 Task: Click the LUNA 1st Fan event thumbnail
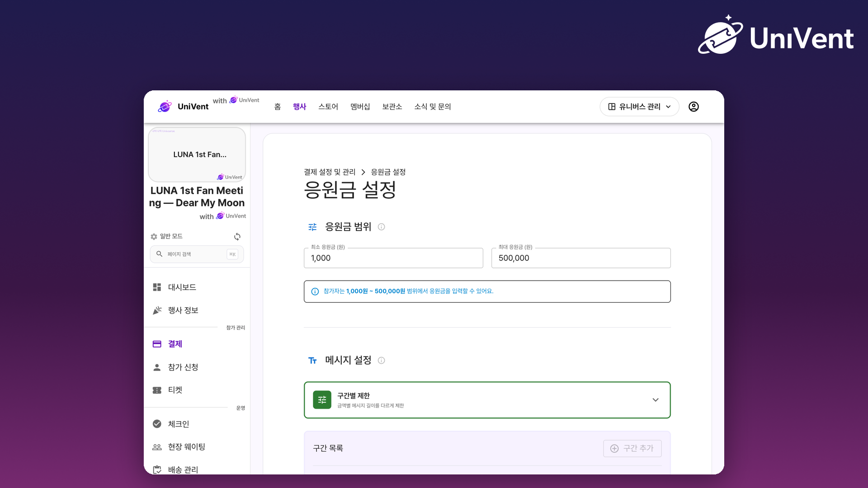coord(197,155)
